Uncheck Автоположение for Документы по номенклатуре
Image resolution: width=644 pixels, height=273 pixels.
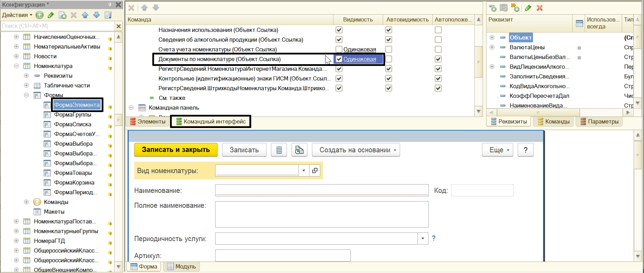(438, 59)
